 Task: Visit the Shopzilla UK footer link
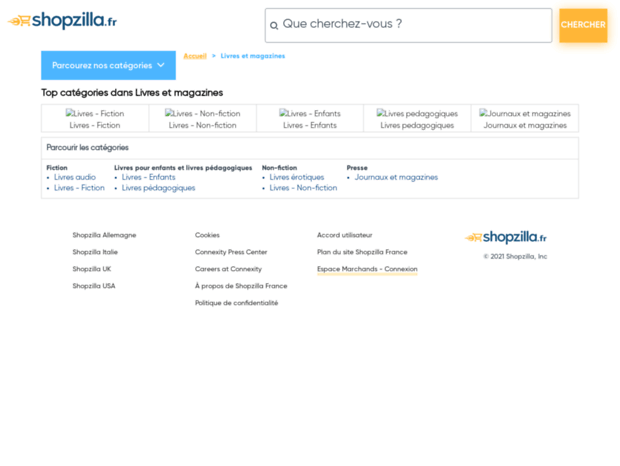point(92,269)
